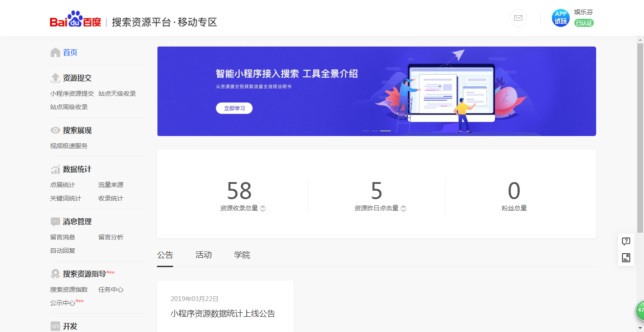Open 资源提交 section heading
The image size is (644, 332).
[x=77, y=78]
